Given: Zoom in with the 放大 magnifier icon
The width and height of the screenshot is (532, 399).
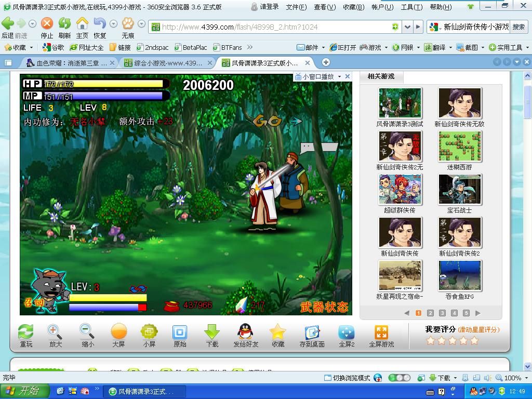Looking at the screenshot, I should click(x=55, y=331).
